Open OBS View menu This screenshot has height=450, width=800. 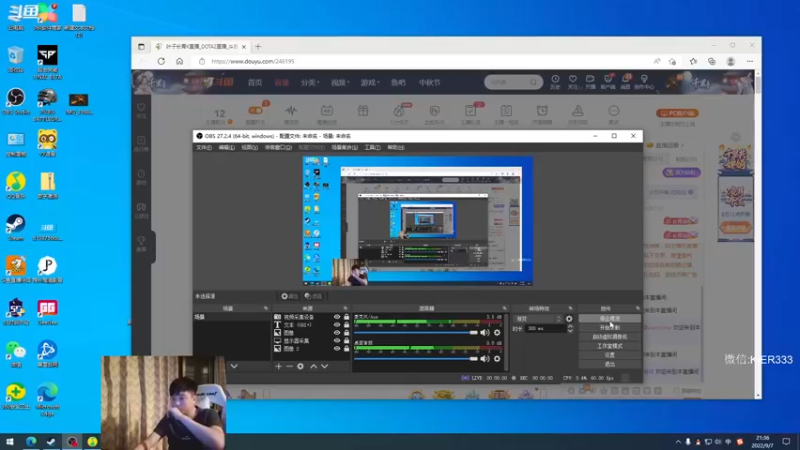[249, 147]
